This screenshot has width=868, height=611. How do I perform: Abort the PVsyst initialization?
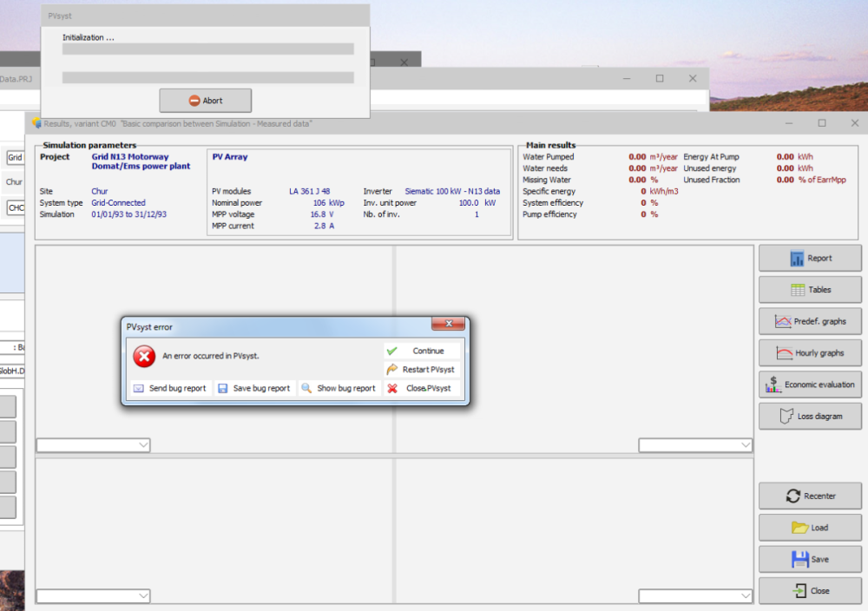pos(205,101)
